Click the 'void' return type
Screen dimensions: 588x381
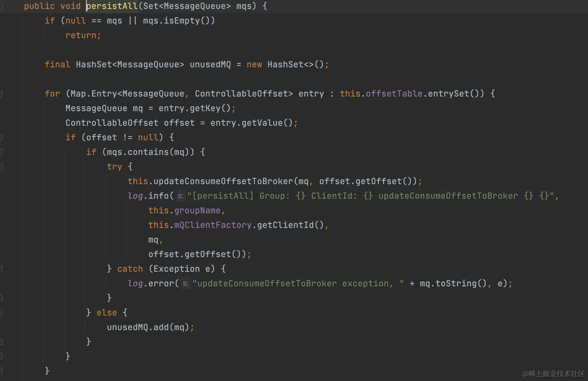[70, 6]
